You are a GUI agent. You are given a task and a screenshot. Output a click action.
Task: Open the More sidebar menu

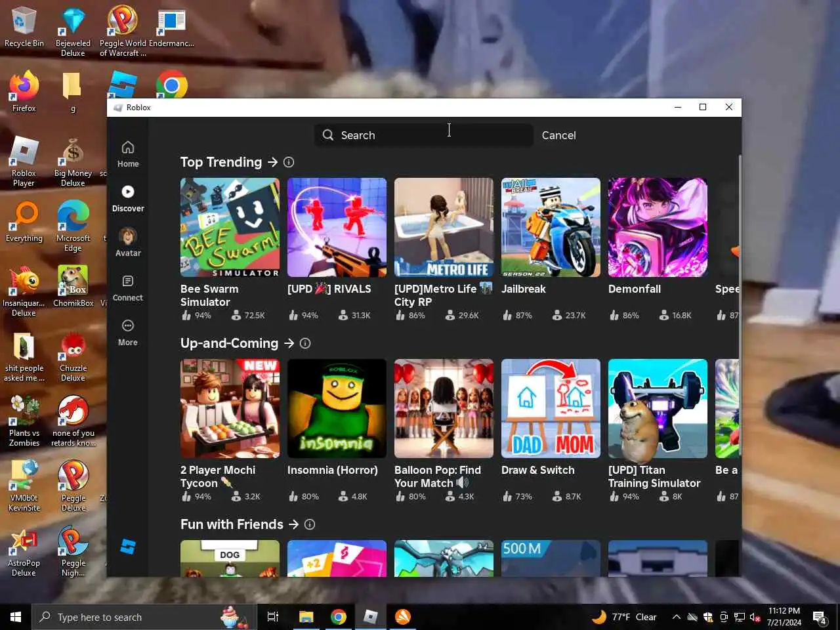128,333
